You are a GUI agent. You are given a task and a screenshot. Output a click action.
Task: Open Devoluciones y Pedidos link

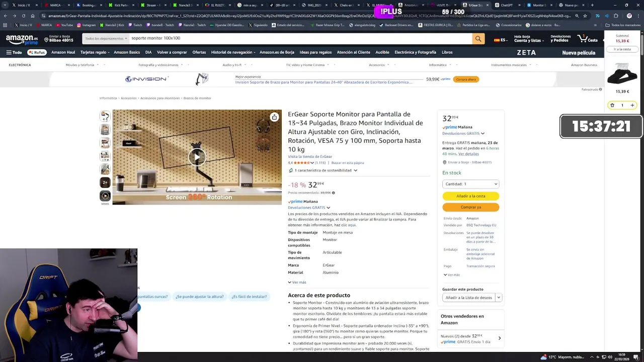[560, 39]
